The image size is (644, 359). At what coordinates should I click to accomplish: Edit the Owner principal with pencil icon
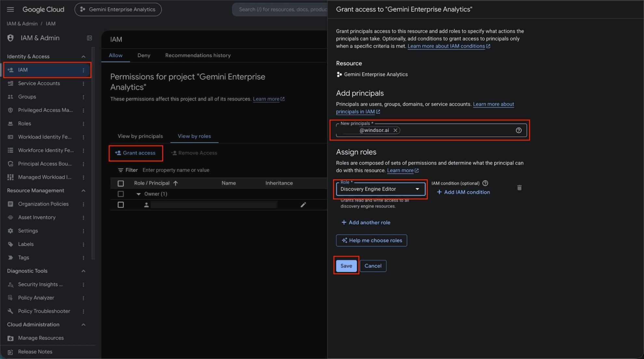(303, 205)
